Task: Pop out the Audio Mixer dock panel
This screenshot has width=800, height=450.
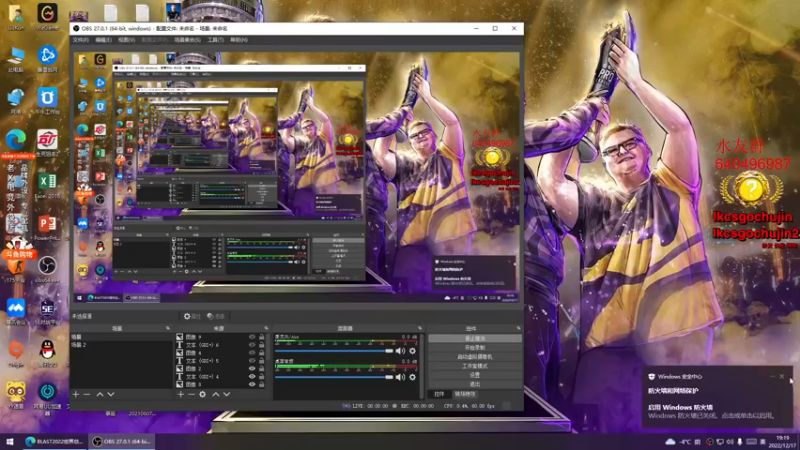Action: pyautogui.click(x=420, y=328)
